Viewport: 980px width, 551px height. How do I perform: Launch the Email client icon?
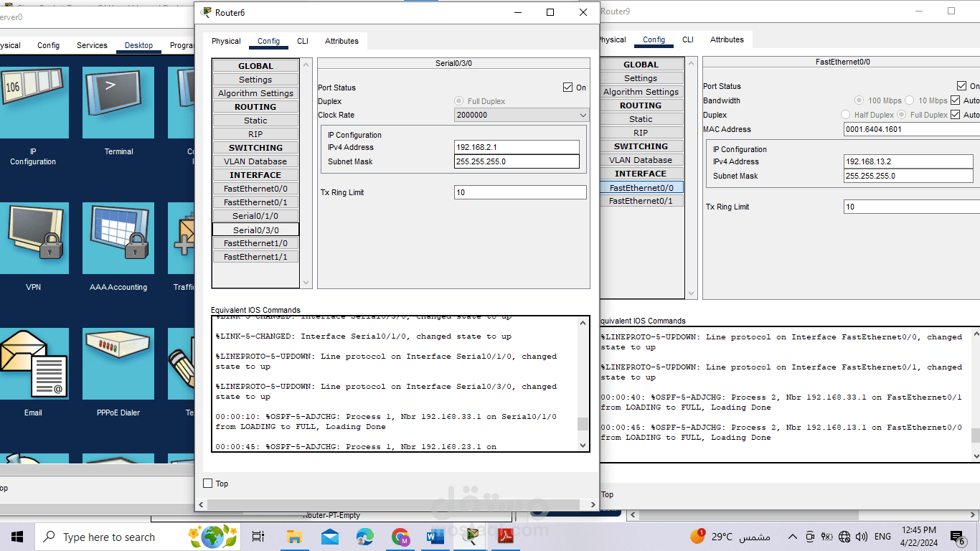33,364
